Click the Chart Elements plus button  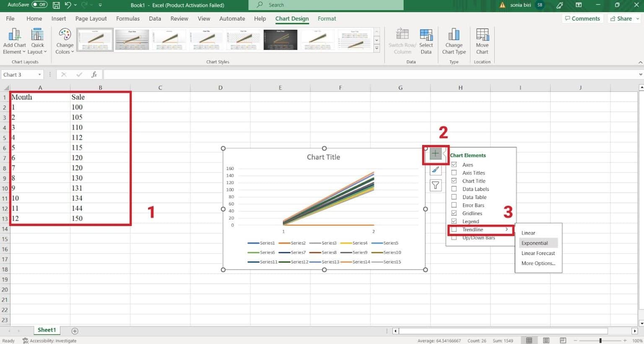[x=436, y=154]
